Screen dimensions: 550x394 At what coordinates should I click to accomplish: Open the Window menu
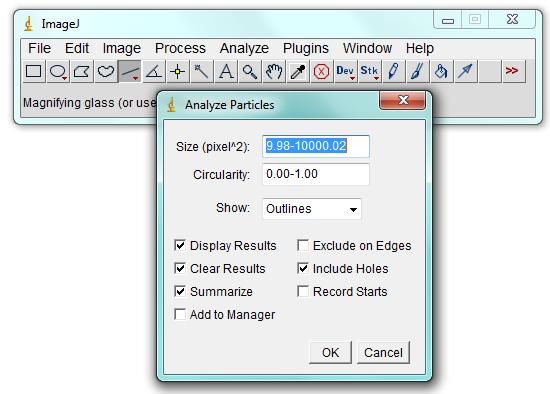pyautogui.click(x=367, y=48)
